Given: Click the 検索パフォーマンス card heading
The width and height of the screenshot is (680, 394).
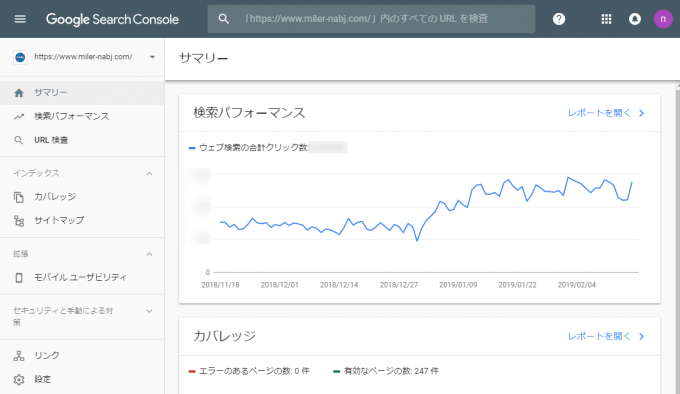Looking at the screenshot, I should [x=249, y=113].
